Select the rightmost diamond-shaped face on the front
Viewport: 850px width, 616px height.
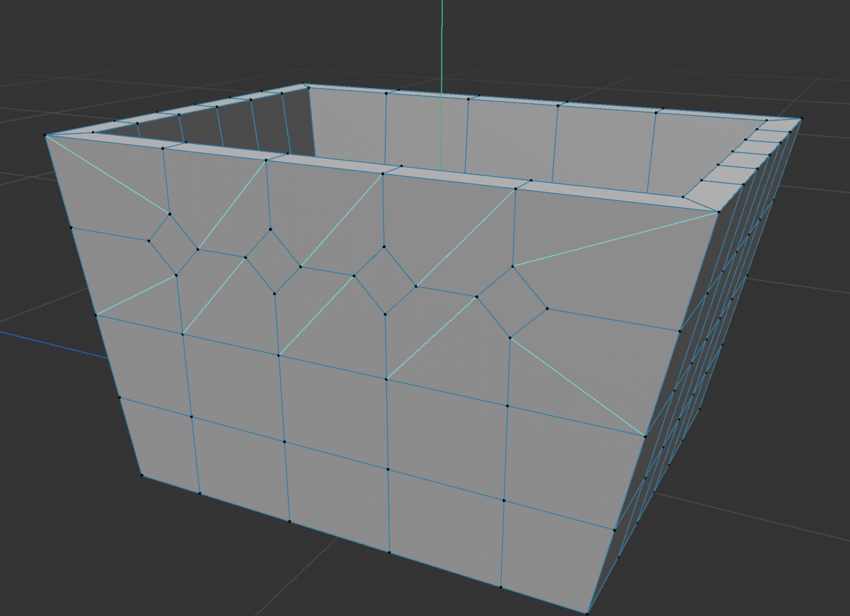coord(512,301)
